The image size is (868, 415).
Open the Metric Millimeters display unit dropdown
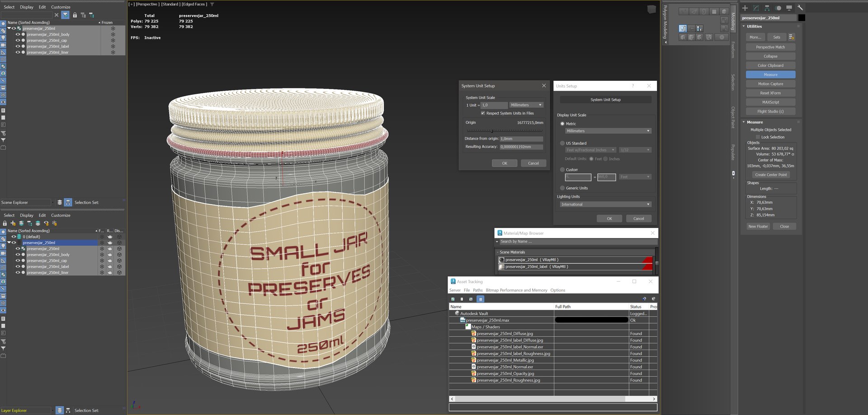[x=608, y=131]
